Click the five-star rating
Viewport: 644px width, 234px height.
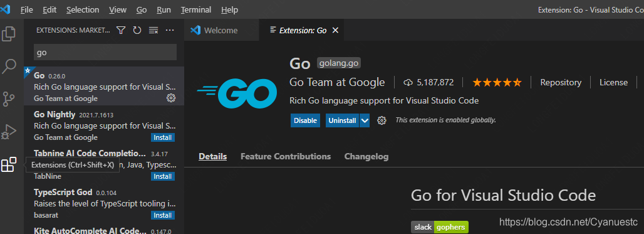[497, 83]
